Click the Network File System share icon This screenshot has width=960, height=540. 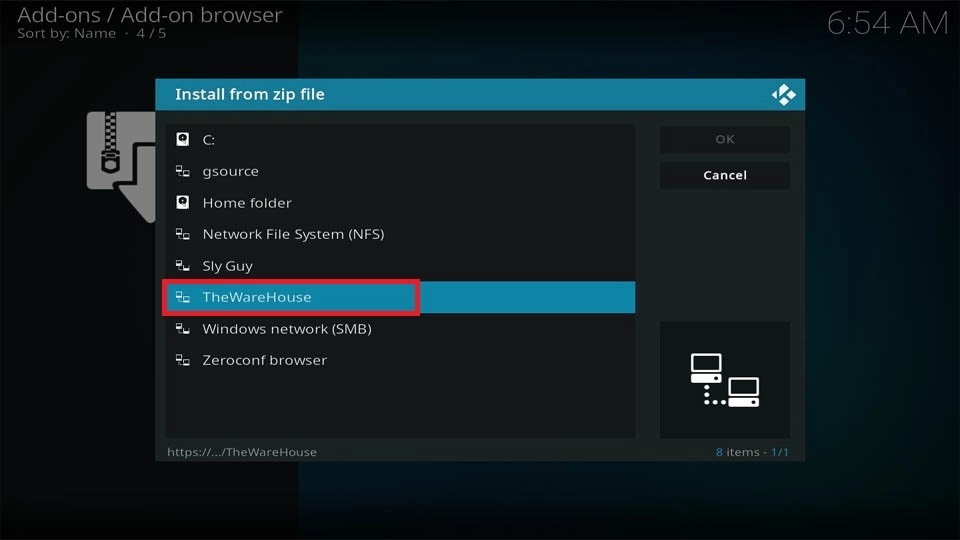182,234
